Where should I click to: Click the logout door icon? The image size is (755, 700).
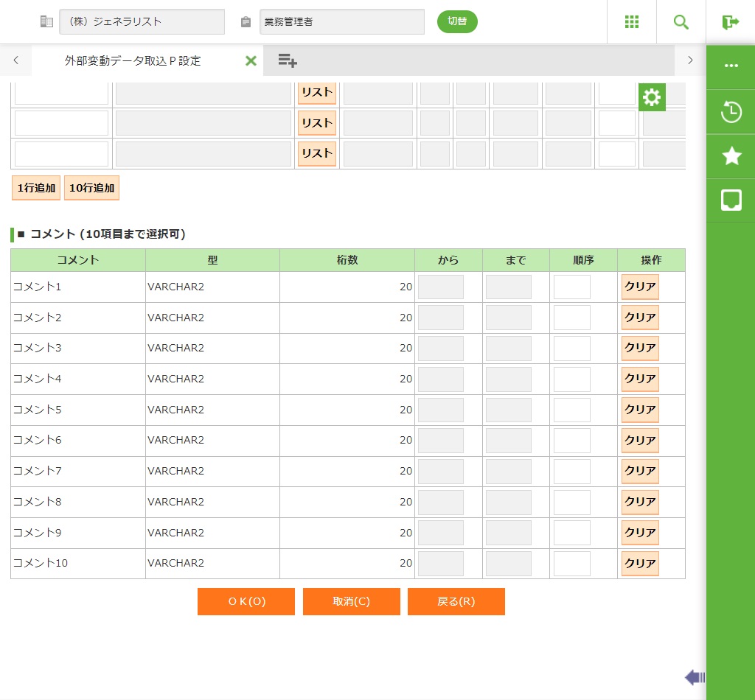(x=731, y=22)
